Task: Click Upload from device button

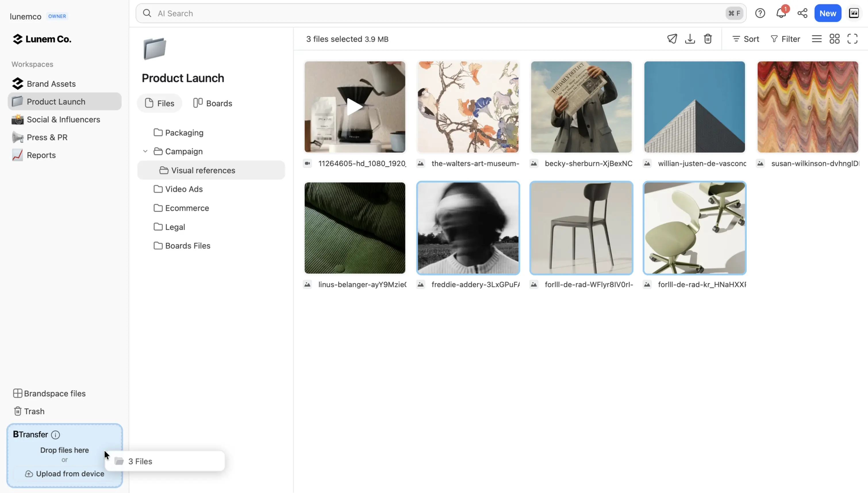Action: tap(65, 474)
